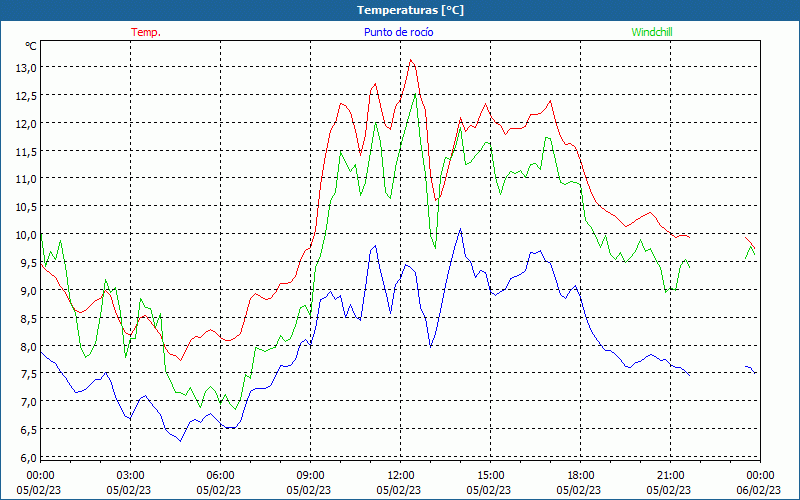800x500 pixels.
Task: Click the 10,0 y-axis value
Action: (25, 235)
